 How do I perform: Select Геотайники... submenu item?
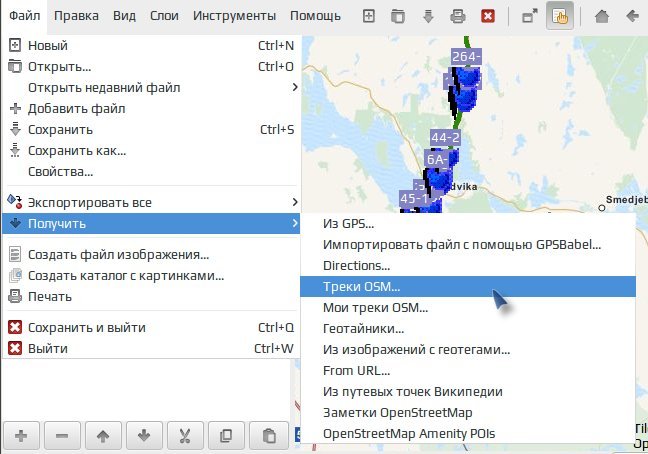click(x=468, y=328)
